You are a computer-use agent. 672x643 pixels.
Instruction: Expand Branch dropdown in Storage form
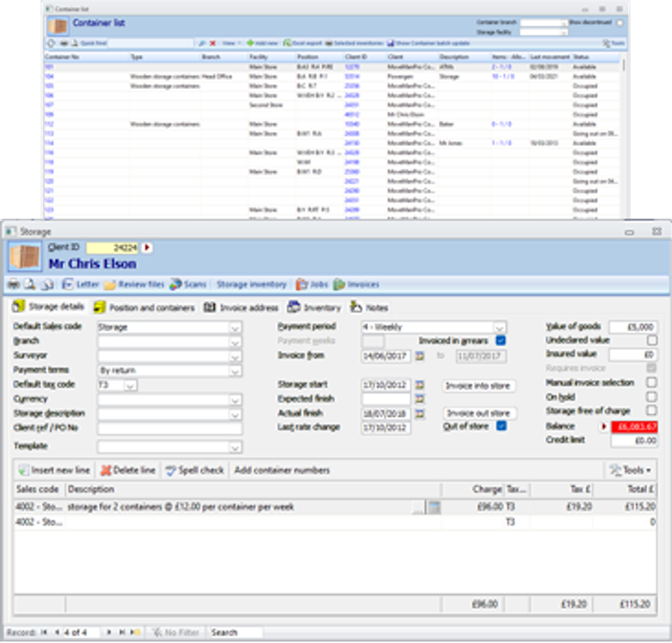coord(235,342)
